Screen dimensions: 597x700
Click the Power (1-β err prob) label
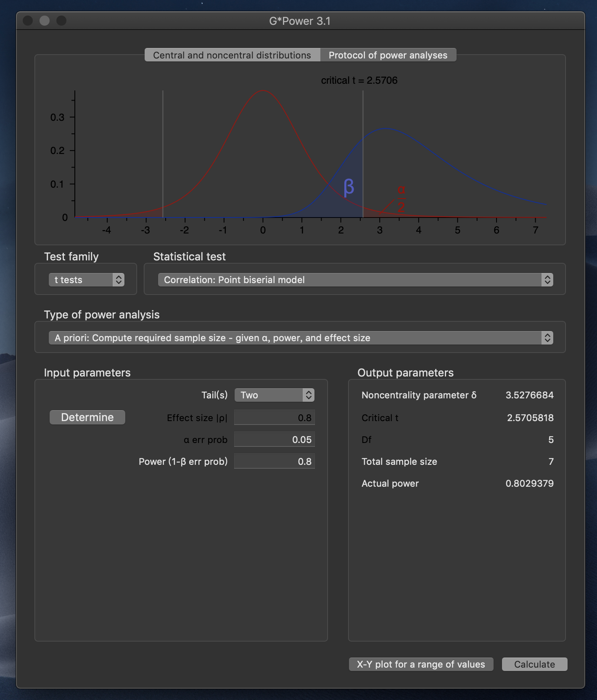click(183, 461)
